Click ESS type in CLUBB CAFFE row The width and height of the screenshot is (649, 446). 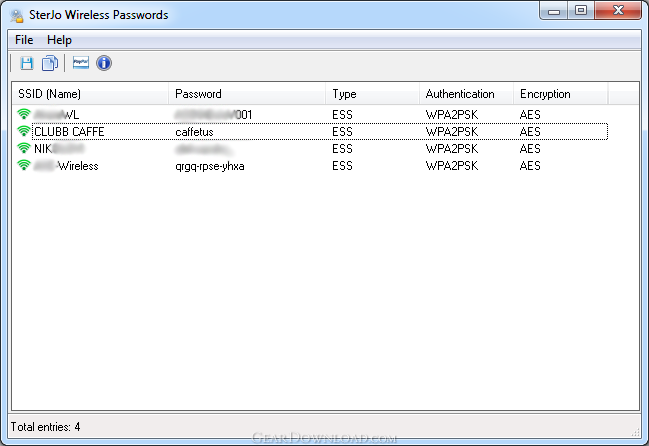(x=342, y=132)
